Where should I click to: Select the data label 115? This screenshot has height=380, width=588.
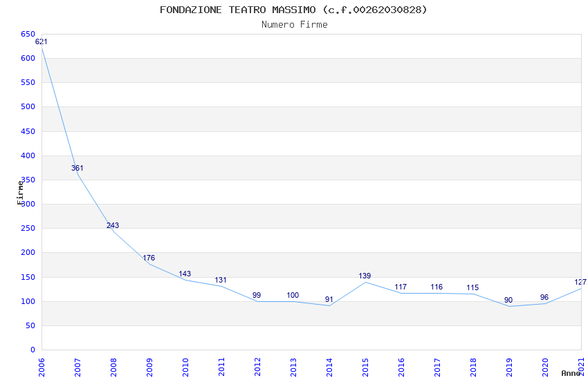click(472, 288)
